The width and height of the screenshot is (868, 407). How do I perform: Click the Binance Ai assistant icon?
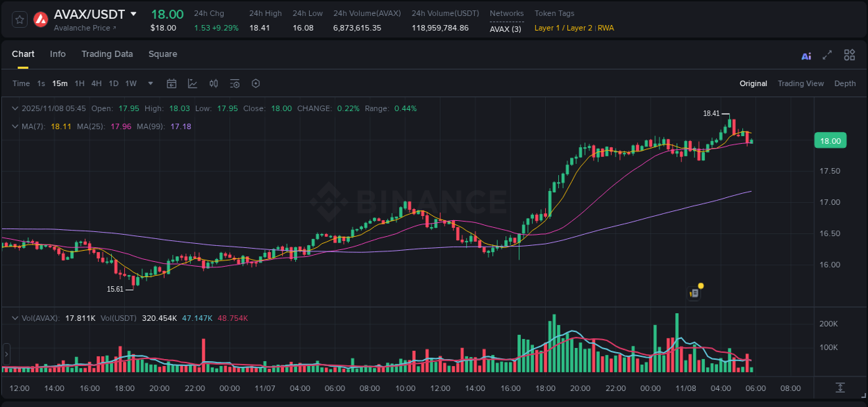(806, 54)
